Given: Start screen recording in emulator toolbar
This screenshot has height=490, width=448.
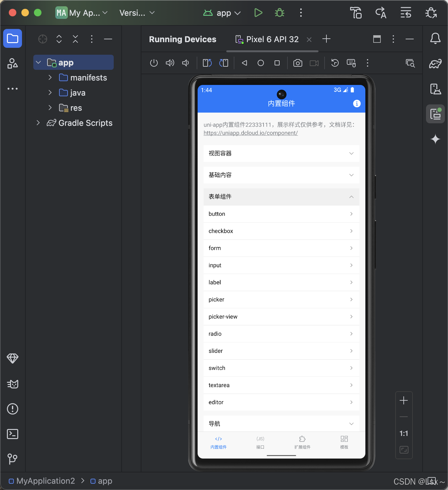Looking at the screenshot, I should 314,63.
